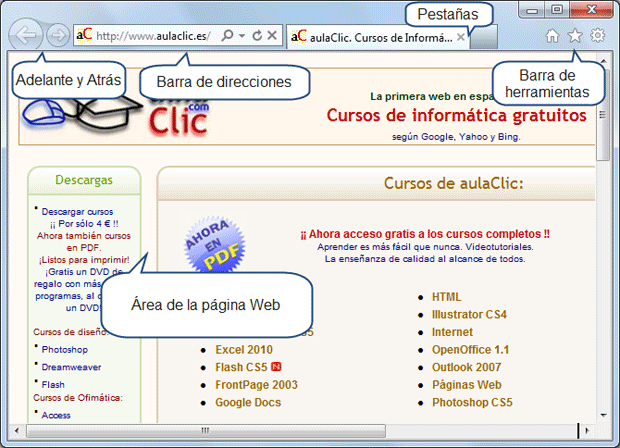Close the aulaClic tab

[460, 37]
